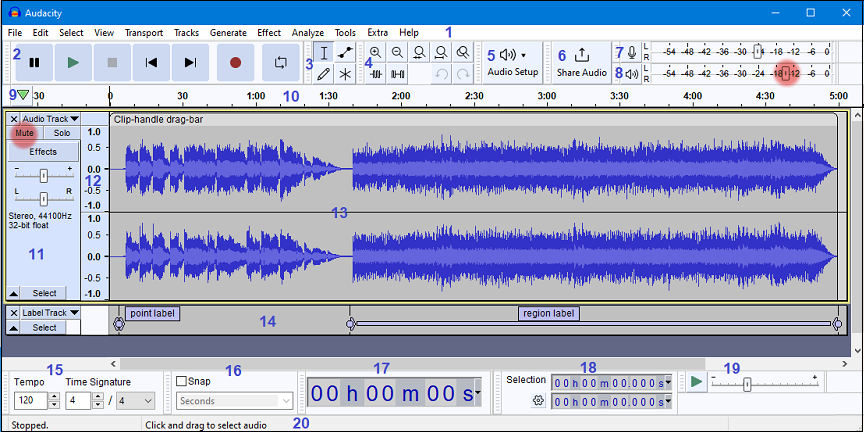
Task: Close the Label Track with X
Action: coord(14,312)
